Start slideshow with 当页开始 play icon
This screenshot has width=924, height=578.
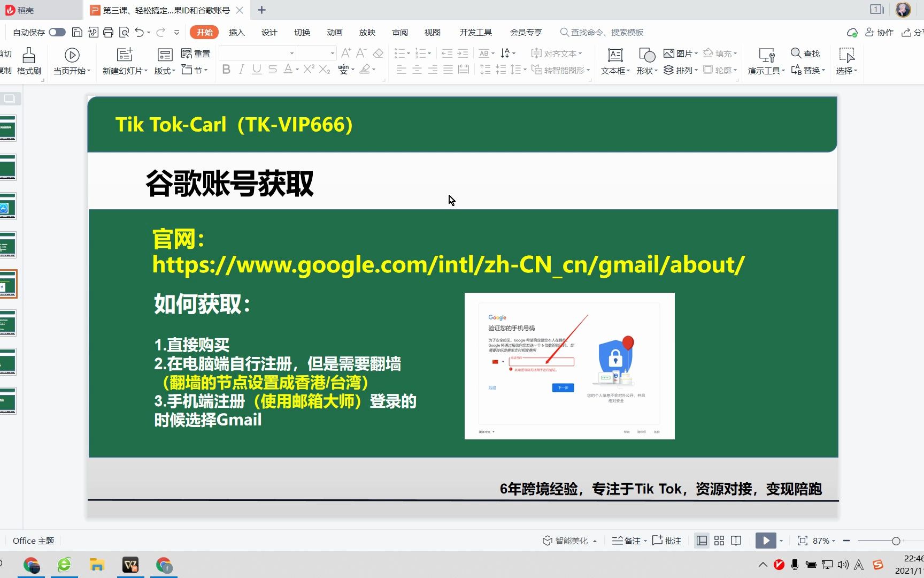72,55
